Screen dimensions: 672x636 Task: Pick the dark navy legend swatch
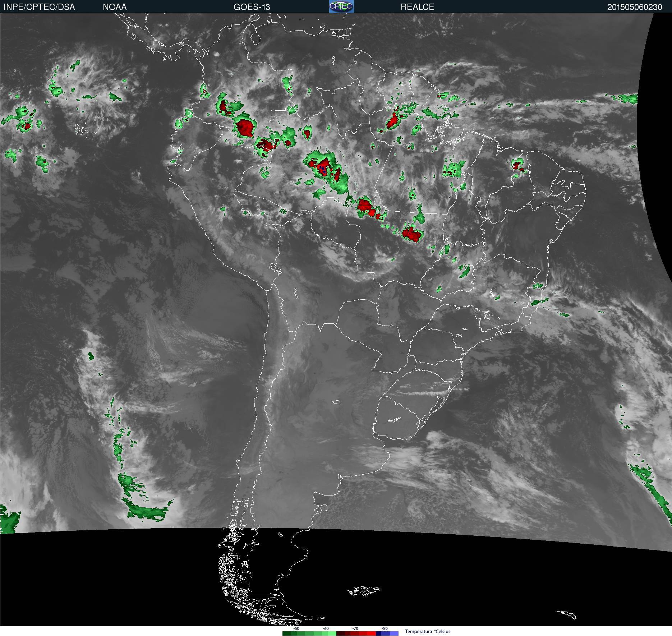point(378,633)
